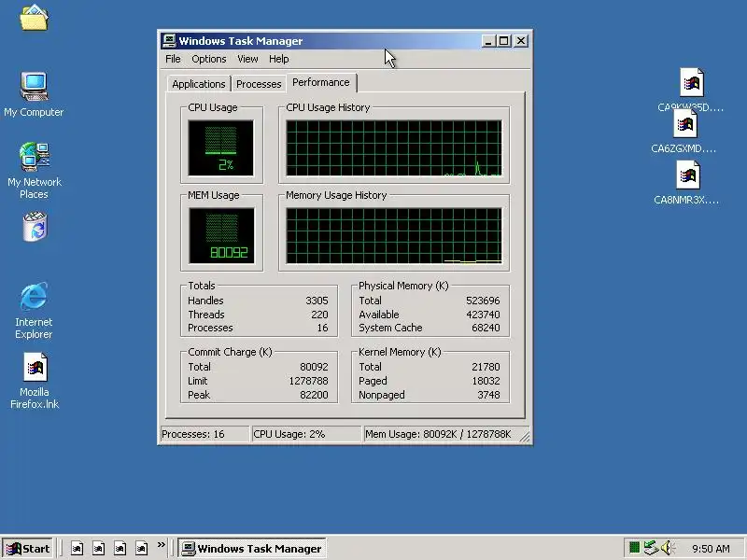The width and height of the screenshot is (747, 560).
Task: Select the CA9KW35D file icon
Action: [x=691, y=82]
